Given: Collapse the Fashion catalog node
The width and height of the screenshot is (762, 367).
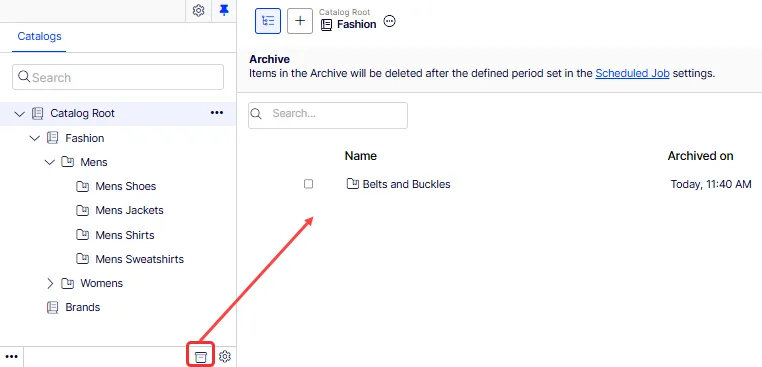Looking at the screenshot, I should pyautogui.click(x=35, y=138).
